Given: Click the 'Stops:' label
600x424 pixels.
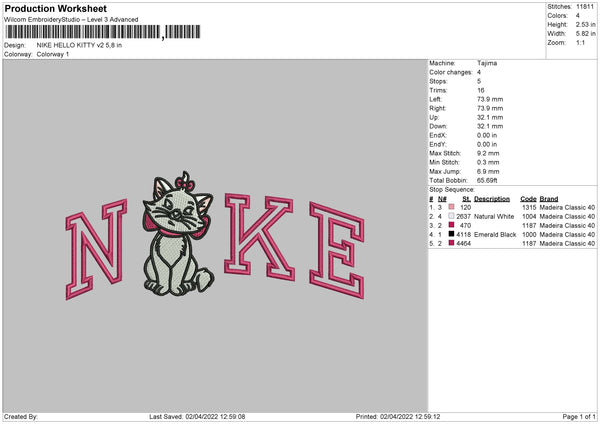Looking at the screenshot, I should click(438, 81).
